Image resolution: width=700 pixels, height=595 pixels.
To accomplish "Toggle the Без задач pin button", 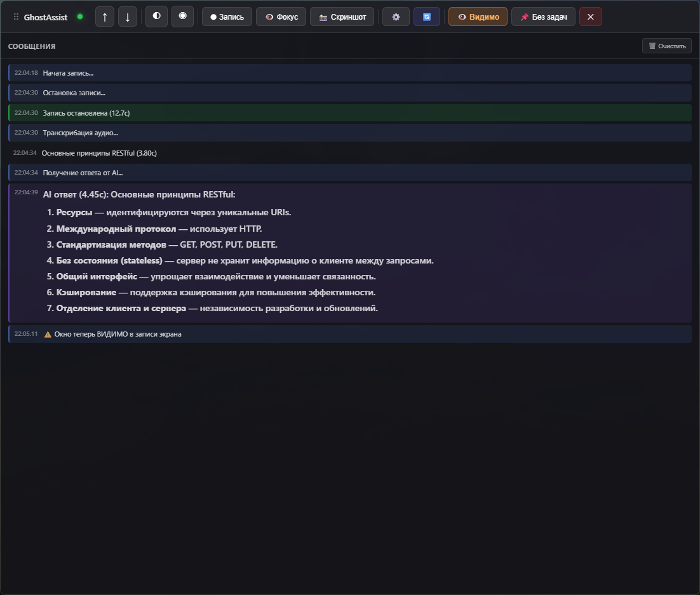I will (543, 17).
